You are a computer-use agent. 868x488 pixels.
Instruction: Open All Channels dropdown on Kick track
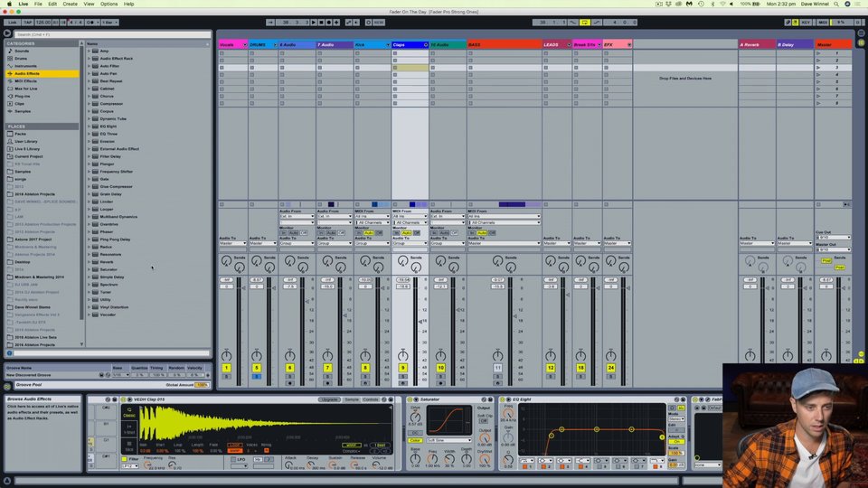372,222
